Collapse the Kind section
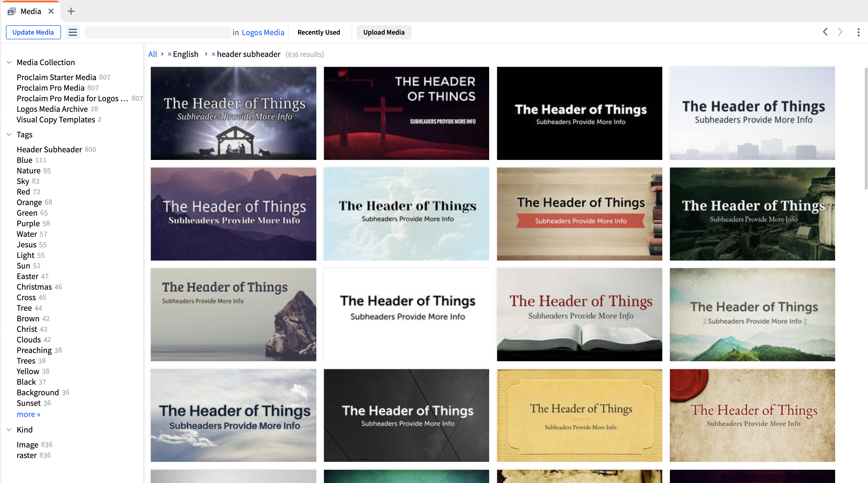The image size is (868, 483). 9,430
